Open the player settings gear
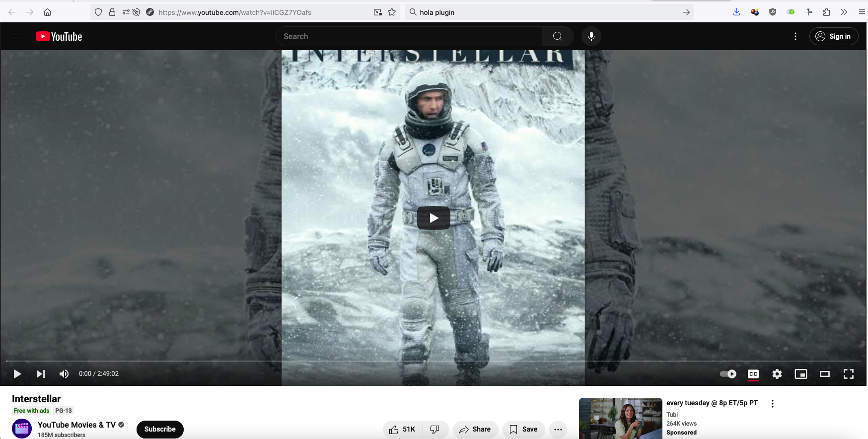The width and height of the screenshot is (868, 439). tap(777, 374)
